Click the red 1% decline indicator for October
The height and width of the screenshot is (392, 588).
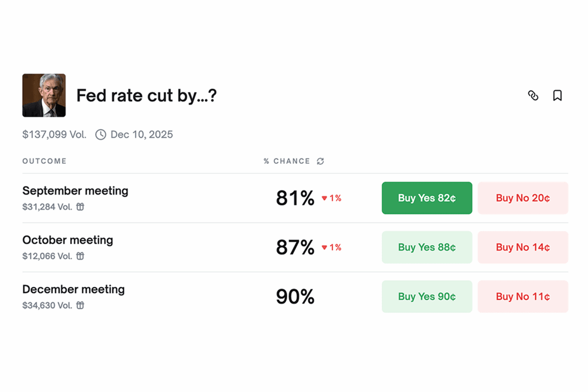[331, 248]
